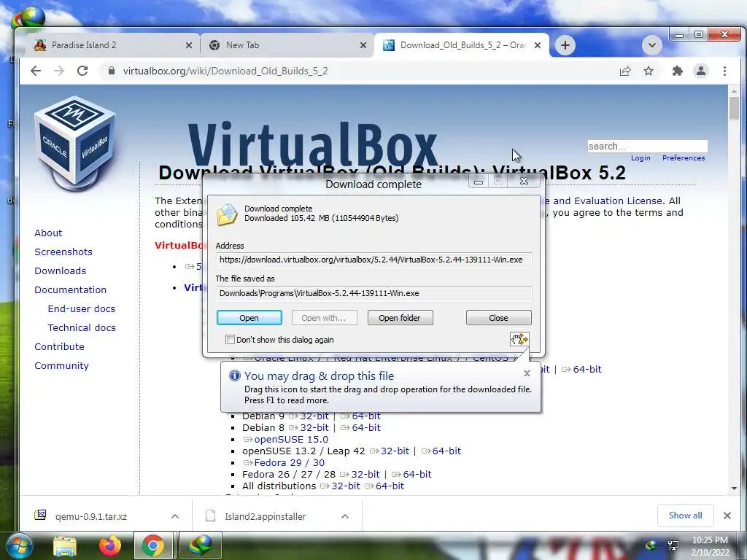Click the address bar URL
The image size is (747, 560).
[x=225, y=71]
